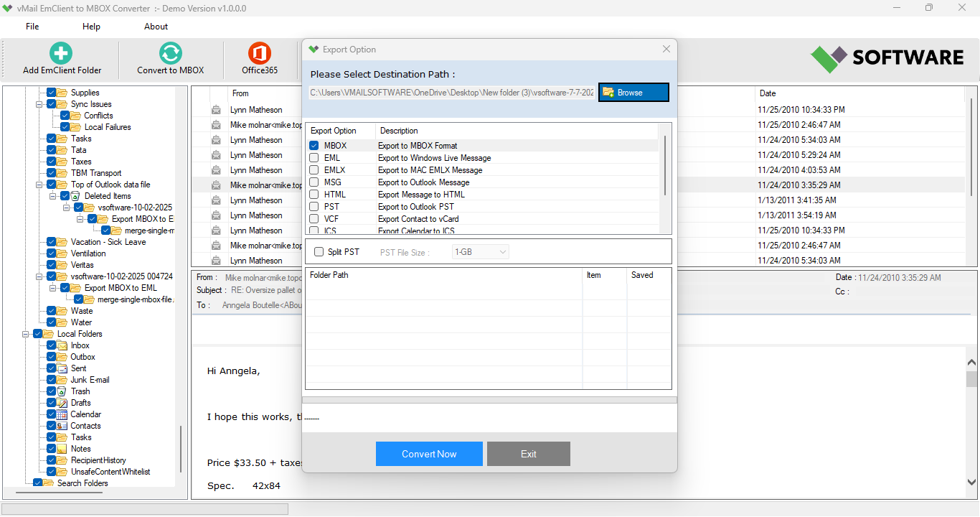980x517 pixels.
Task: Collapse the Sync Issues tree node
Action: (39, 104)
